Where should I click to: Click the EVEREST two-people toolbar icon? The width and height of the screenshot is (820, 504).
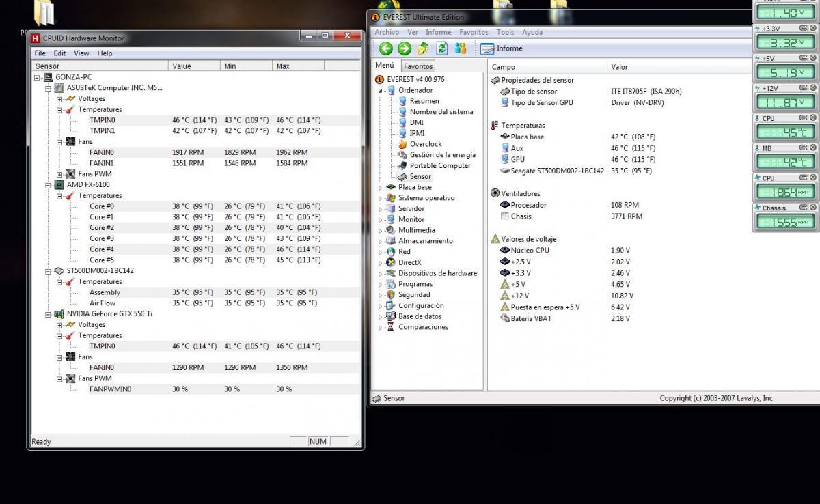461,48
